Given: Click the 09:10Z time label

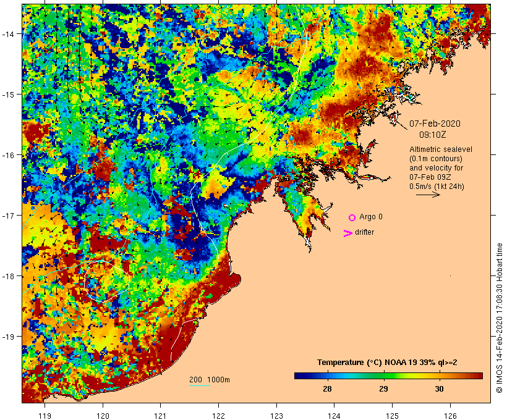Looking at the screenshot, I should click(433, 135).
